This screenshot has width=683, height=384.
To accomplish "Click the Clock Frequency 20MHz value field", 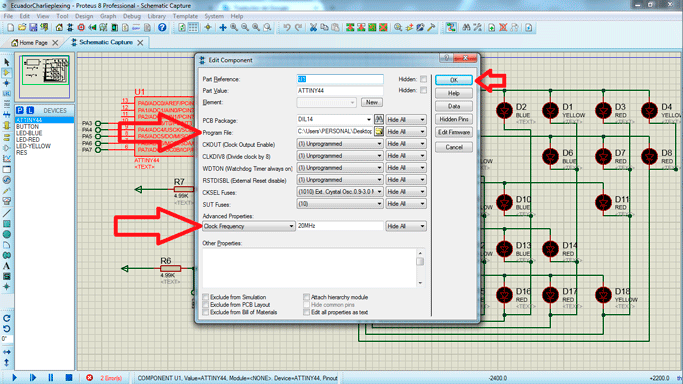I will tap(340, 226).
